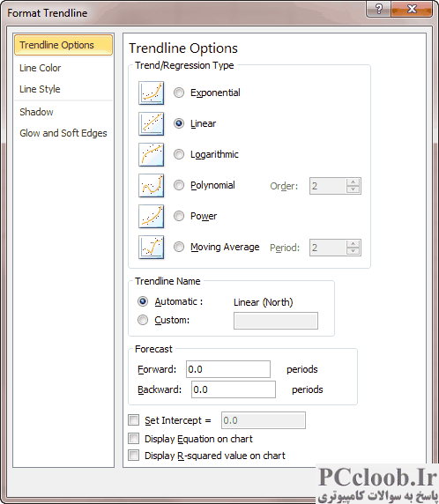Switch to the Line Style tab

(63, 89)
